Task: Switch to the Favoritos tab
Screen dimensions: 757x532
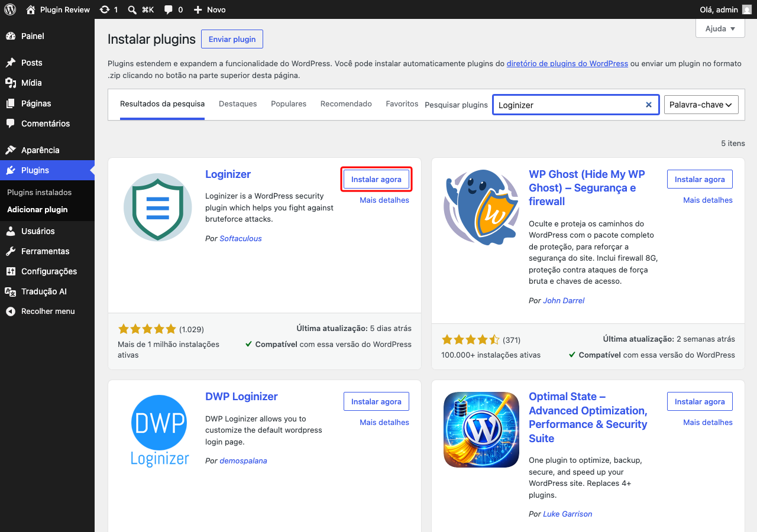Action: point(402,103)
